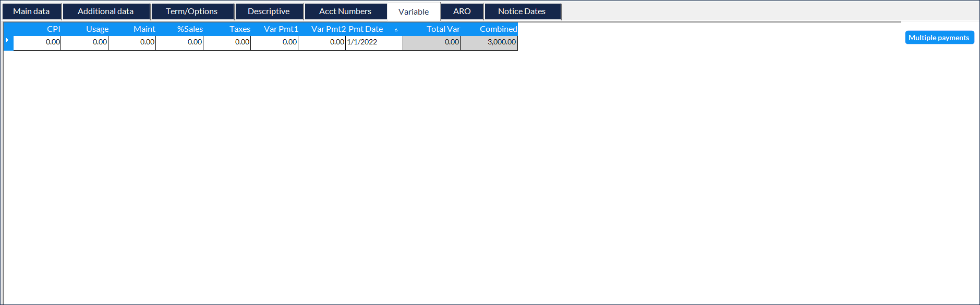The width and height of the screenshot is (980, 305).
Task: Edit the Var Pmt2 value cell
Action: click(x=322, y=42)
